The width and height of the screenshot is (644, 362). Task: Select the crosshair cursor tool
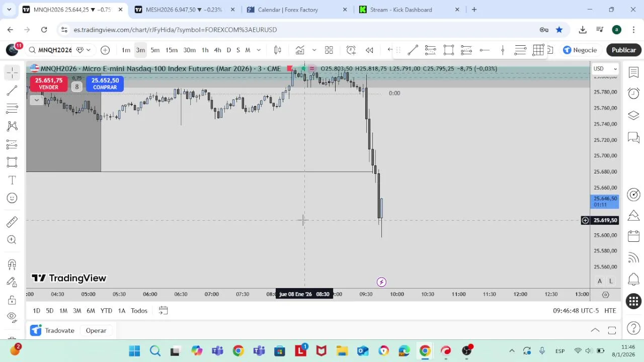click(x=12, y=72)
